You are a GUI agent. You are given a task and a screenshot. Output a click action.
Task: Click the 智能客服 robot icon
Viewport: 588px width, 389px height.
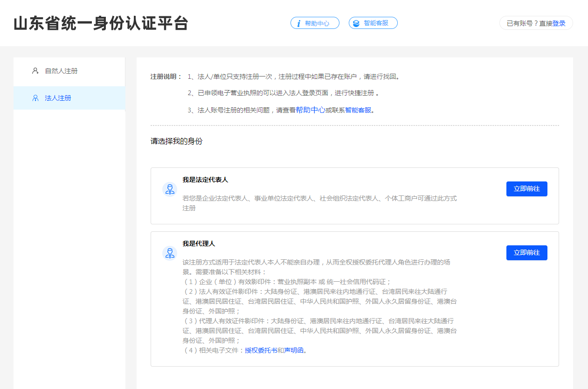[356, 23]
